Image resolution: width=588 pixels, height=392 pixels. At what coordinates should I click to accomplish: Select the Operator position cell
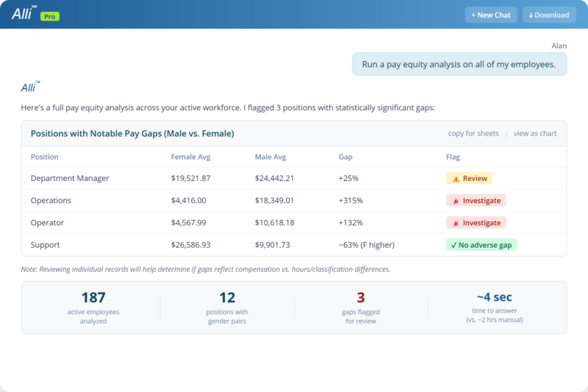(47, 223)
